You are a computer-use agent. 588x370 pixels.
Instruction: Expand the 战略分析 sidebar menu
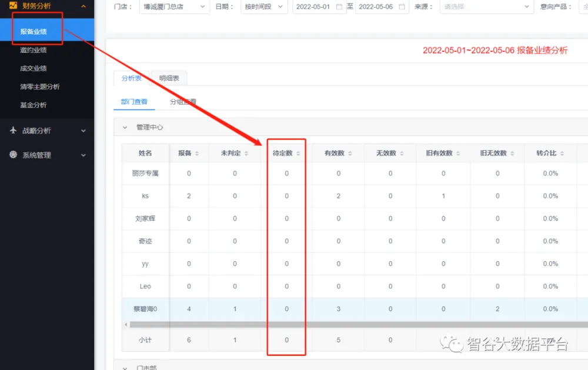click(x=83, y=131)
